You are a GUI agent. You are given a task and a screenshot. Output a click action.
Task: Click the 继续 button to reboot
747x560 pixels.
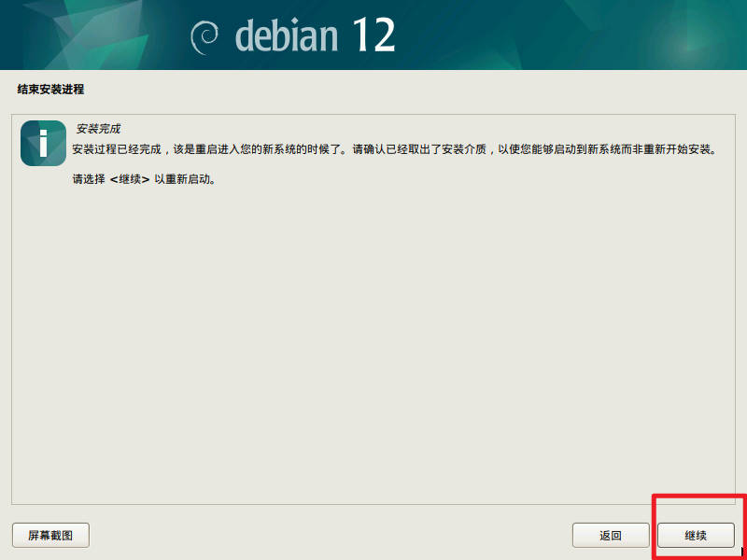696,535
